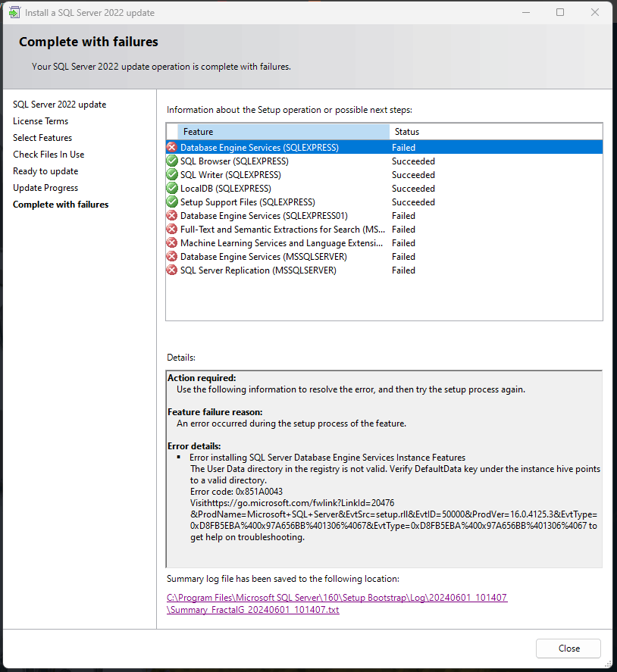
Task: Select the SQL Server Replication (MSSQLSERVER) row
Action: (x=384, y=270)
